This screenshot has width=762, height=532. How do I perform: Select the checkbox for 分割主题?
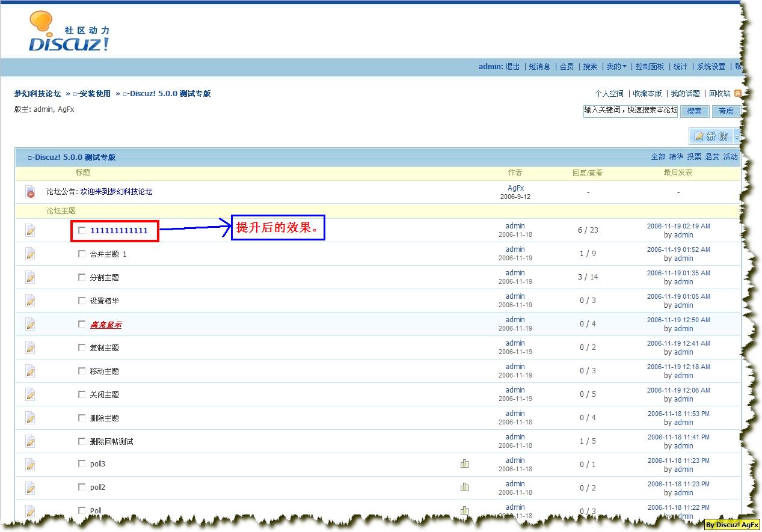point(82,277)
